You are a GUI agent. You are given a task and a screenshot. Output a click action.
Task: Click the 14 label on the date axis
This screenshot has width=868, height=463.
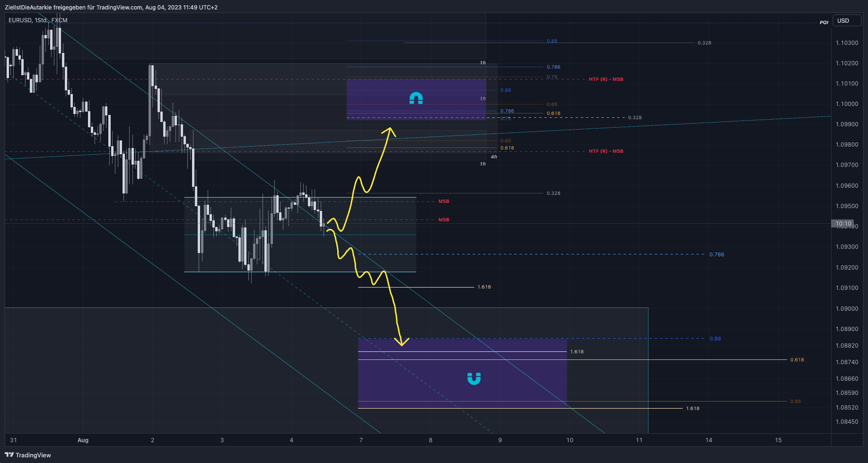pos(709,440)
